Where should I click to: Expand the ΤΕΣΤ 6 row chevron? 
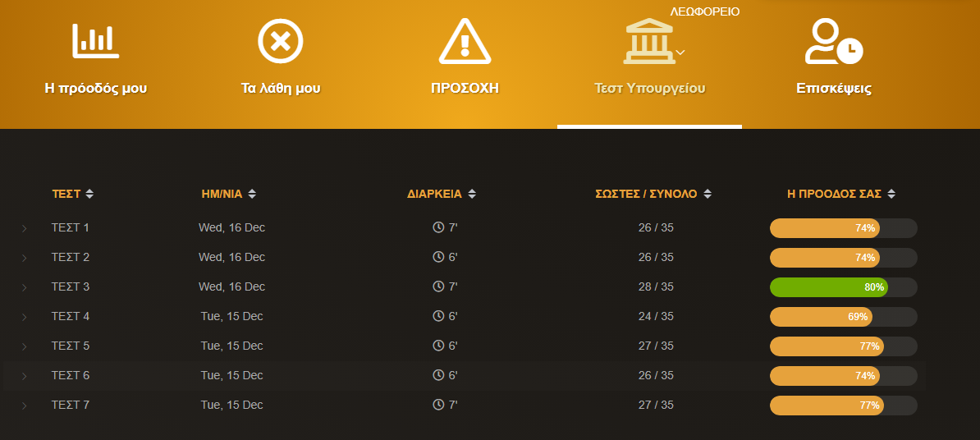coord(24,376)
